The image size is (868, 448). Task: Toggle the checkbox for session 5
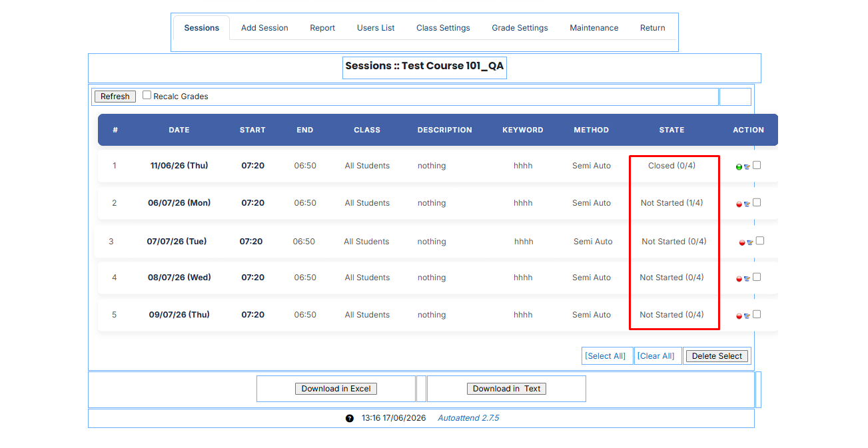pyautogui.click(x=757, y=314)
